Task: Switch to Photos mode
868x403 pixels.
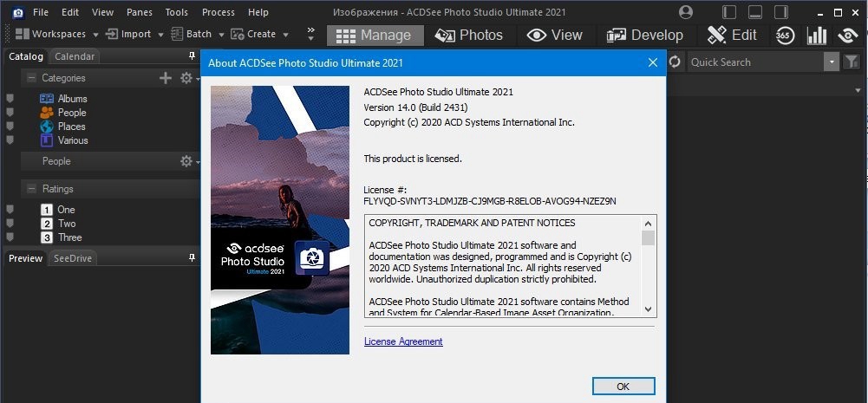Action: (x=469, y=36)
